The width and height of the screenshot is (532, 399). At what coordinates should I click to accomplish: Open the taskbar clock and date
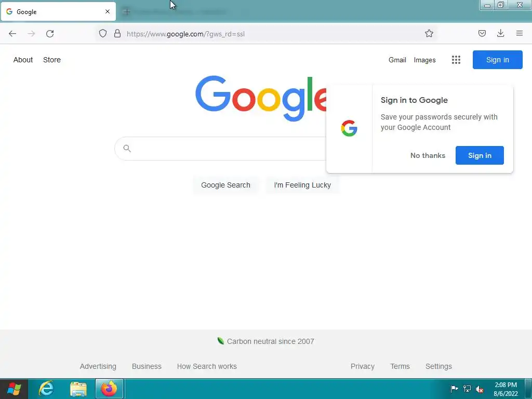click(x=506, y=389)
